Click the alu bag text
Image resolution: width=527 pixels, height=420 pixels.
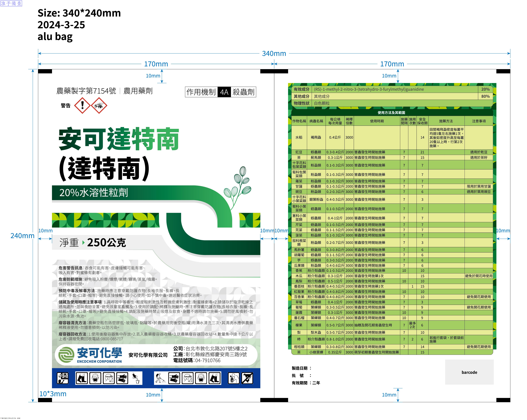55,37
